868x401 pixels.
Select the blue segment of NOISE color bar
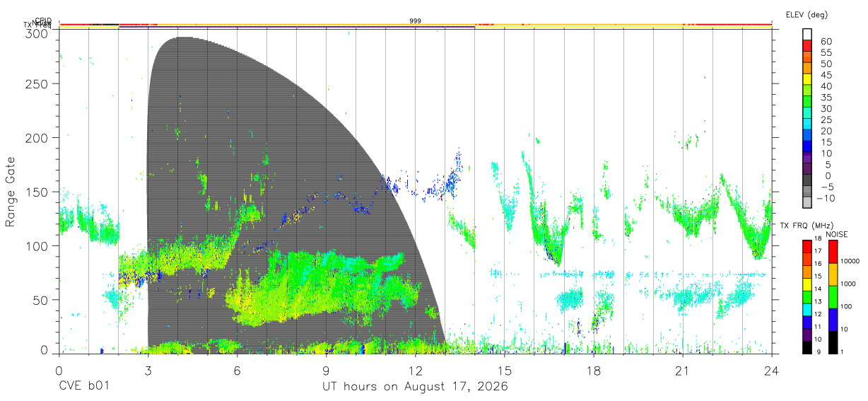[832, 320]
